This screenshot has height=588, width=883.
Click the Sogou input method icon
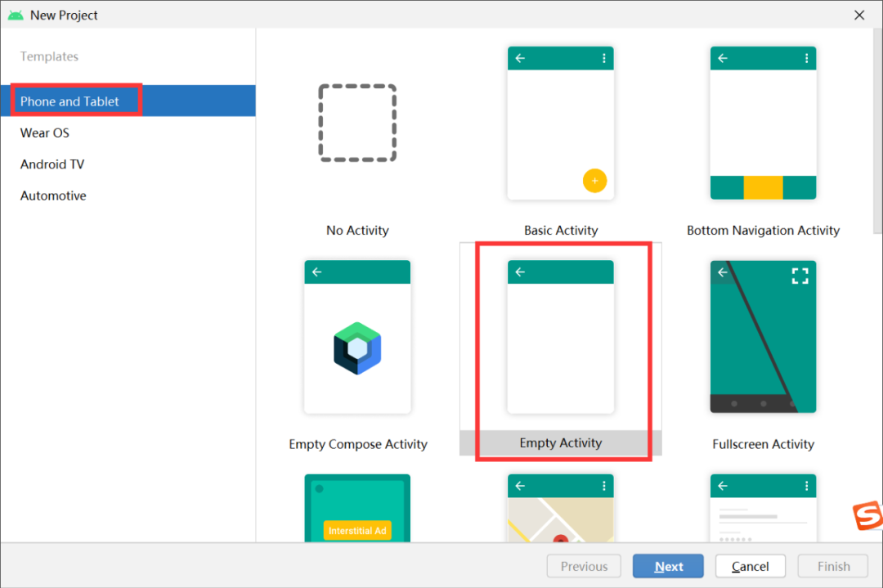point(867,514)
